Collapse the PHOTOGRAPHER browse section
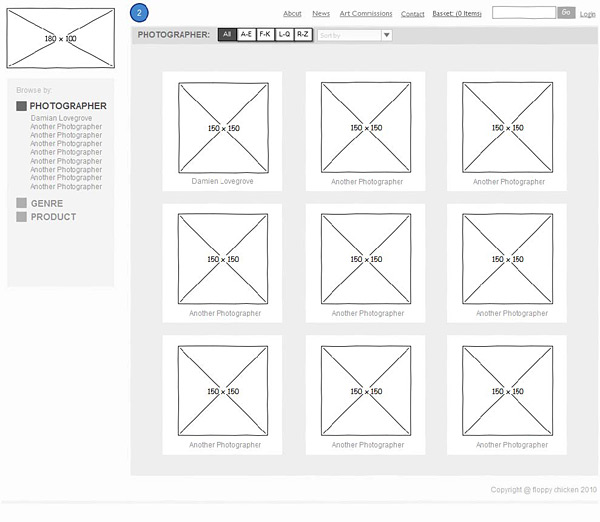This screenshot has height=522, width=600. click(61, 106)
